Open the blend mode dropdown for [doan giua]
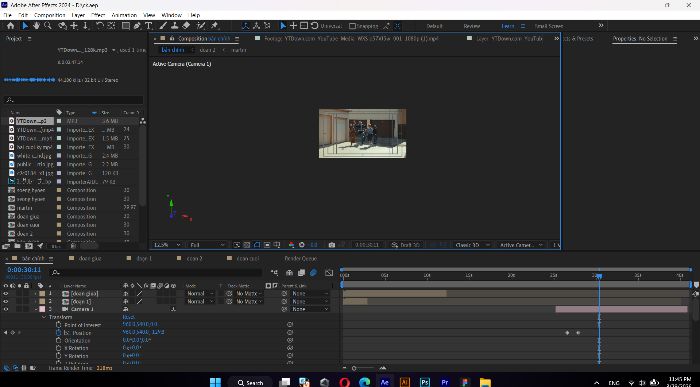The image size is (700, 387). pos(199,294)
